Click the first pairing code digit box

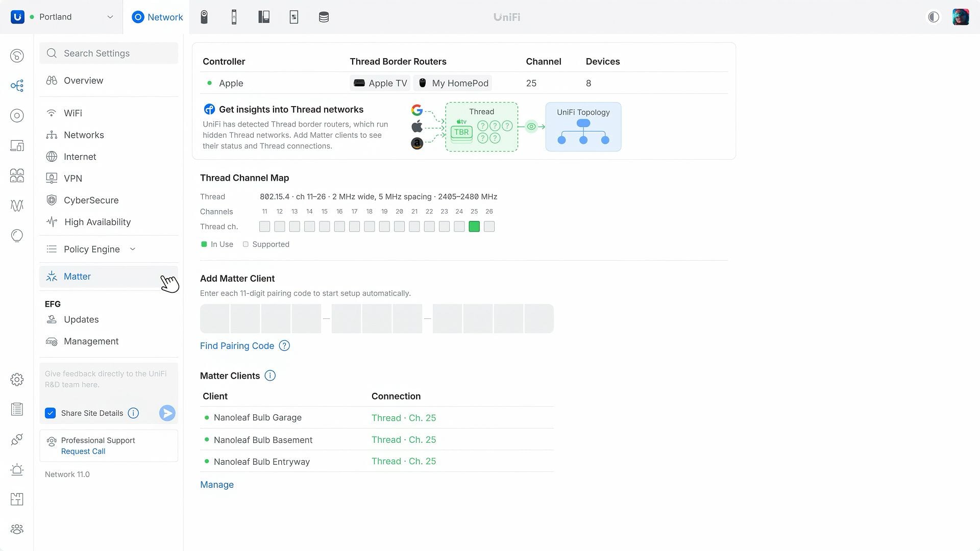[214, 318]
